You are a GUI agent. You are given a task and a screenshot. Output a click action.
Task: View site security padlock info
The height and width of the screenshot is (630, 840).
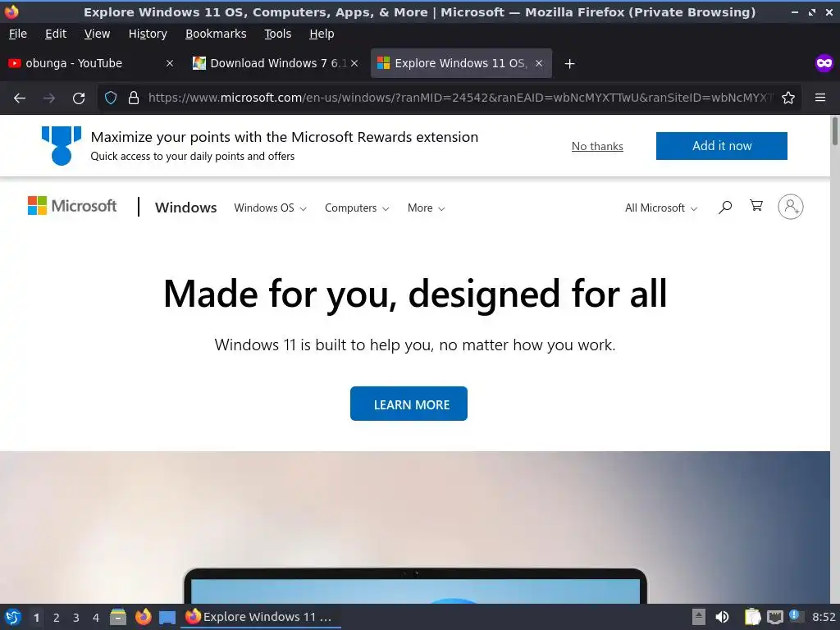pyautogui.click(x=134, y=98)
